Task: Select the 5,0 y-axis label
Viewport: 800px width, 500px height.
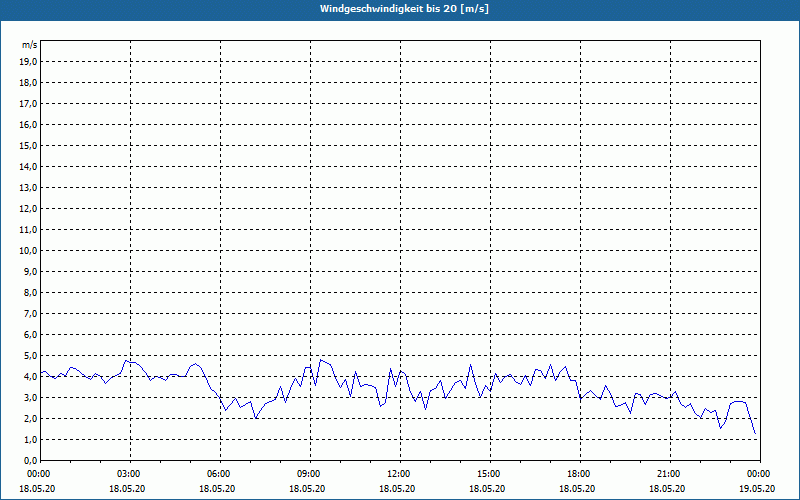Action: click(30, 356)
